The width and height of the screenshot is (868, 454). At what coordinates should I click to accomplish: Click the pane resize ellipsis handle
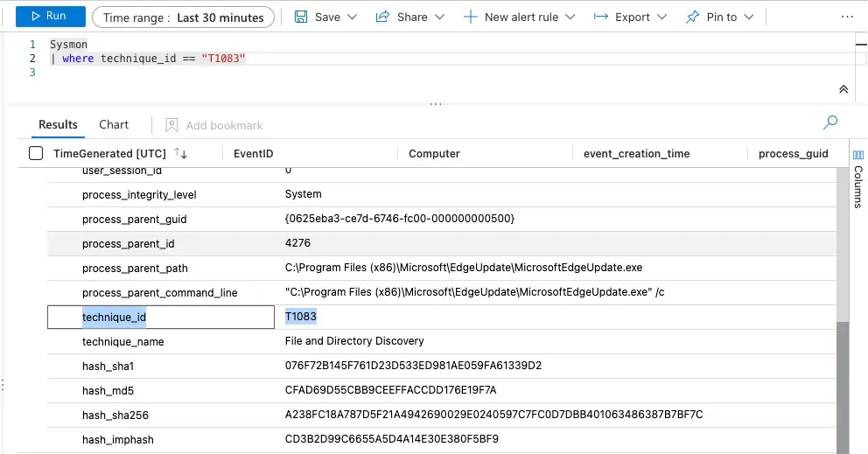point(436,103)
